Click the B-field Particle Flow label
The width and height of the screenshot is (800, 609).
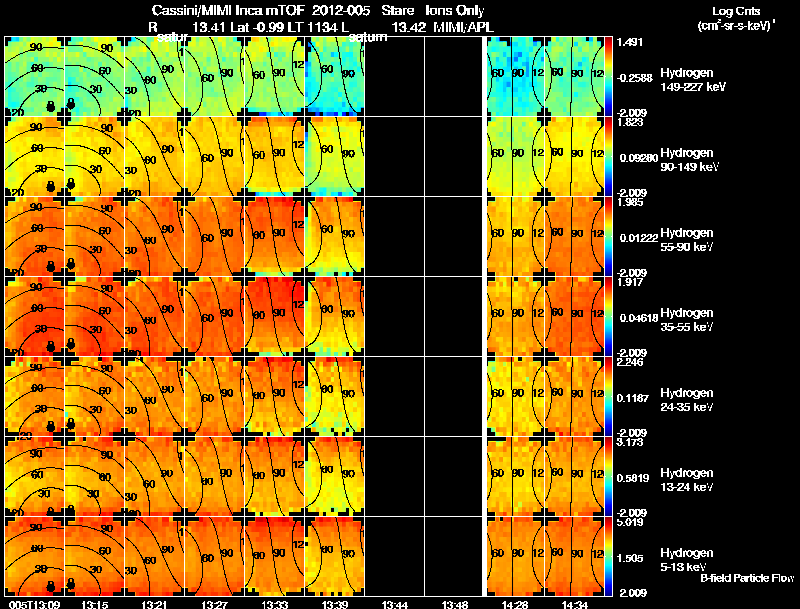[747, 578]
